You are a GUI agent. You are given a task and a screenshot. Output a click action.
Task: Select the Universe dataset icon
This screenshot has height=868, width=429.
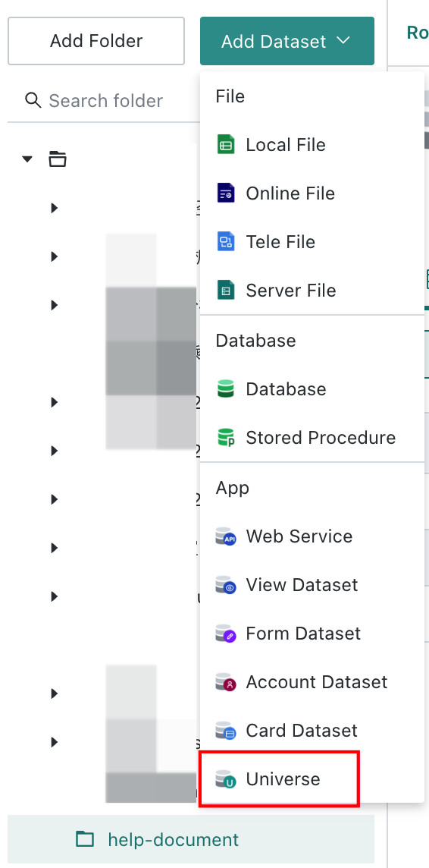(226, 779)
